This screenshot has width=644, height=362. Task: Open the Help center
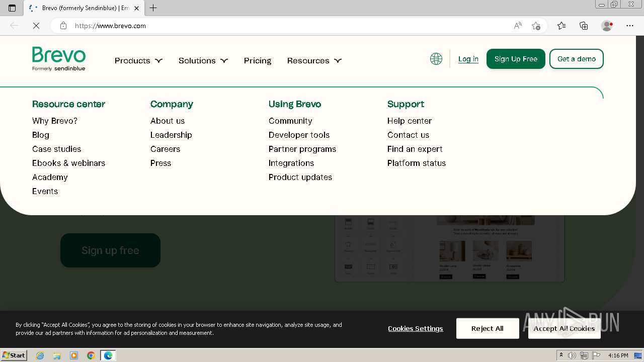click(x=410, y=121)
